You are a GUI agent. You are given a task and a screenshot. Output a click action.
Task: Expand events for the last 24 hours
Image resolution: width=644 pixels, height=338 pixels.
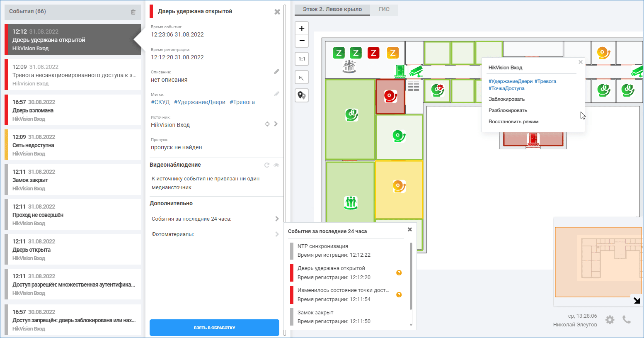point(277,219)
